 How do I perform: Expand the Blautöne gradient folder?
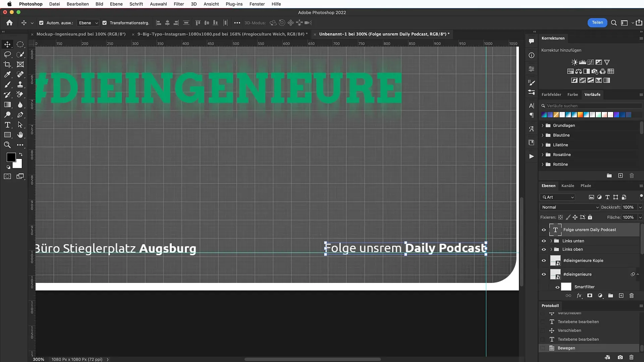pyautogui.click(x=543, y=135)
